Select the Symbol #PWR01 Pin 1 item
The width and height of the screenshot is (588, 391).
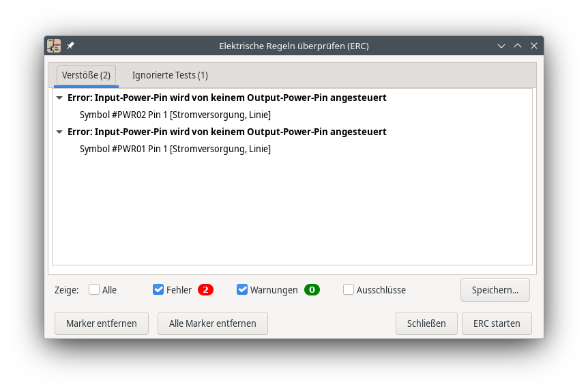coord(175,149)
